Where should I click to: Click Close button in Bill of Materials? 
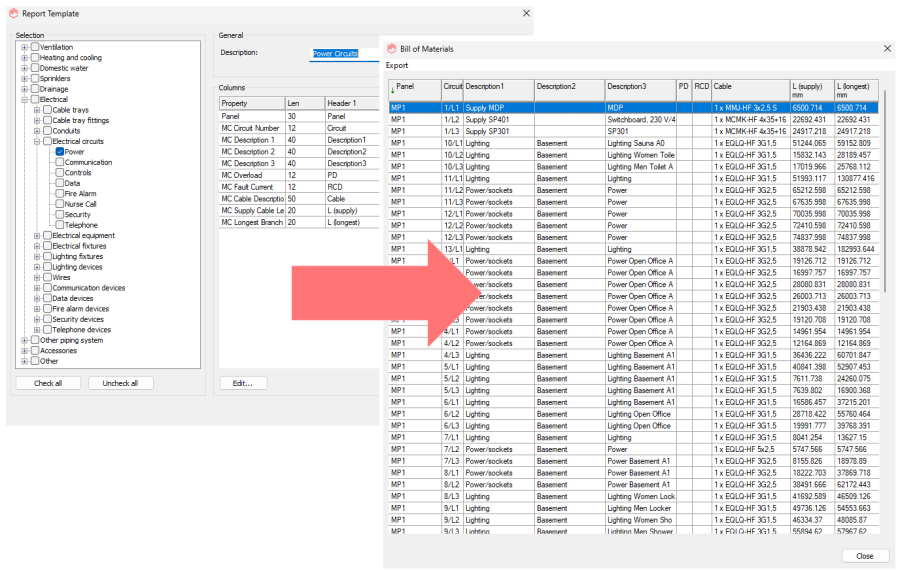(x=864, y=556)
